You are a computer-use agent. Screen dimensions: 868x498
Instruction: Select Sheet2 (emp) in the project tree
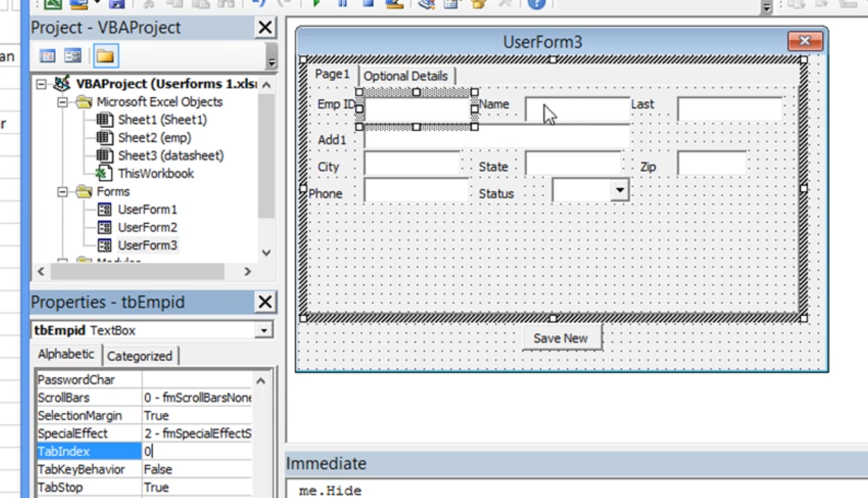coord(155,138)
